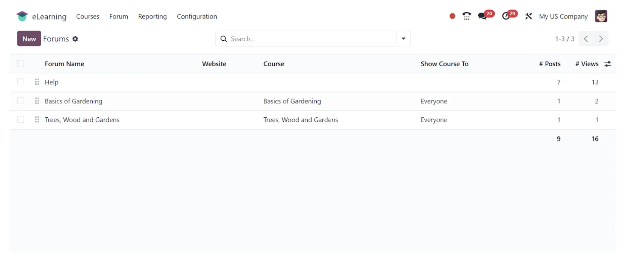The image size is (644, 275).
Task: Select all forums with header checkbox
Action: coord(21,64)
